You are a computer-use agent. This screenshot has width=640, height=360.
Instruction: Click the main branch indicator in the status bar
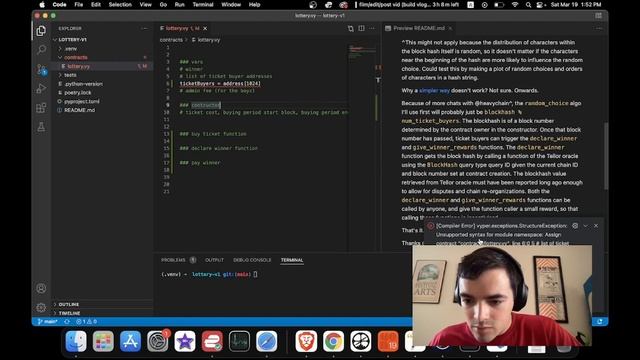pos(47,322)
